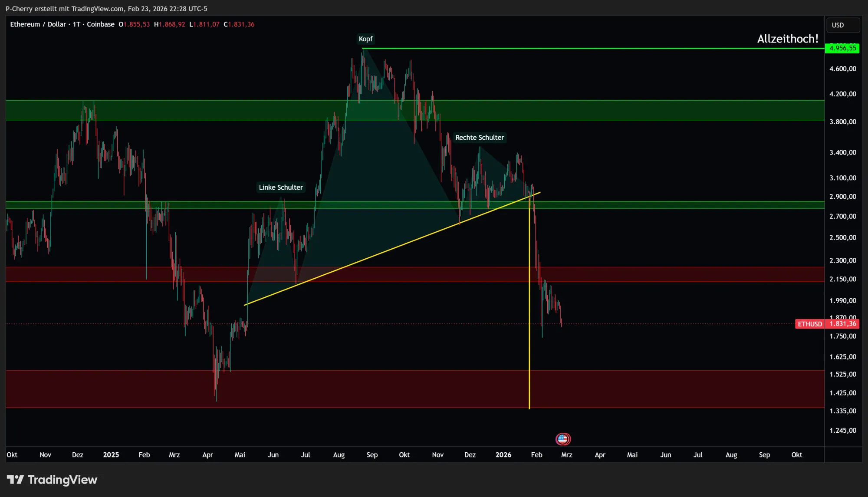Click the green all-time-high price flag 4.956,55
Screen dimensions: 868x497
842,48
